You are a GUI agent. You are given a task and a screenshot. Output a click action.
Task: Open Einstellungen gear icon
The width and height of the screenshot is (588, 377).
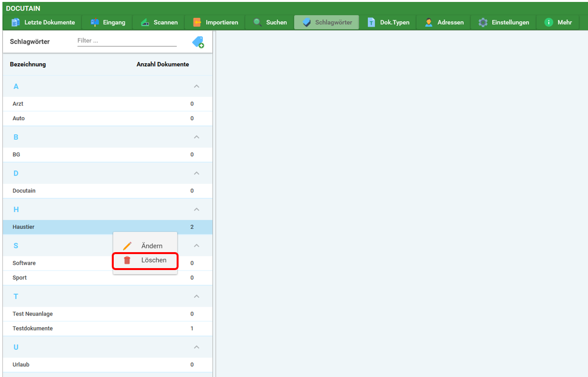(483, 22)
